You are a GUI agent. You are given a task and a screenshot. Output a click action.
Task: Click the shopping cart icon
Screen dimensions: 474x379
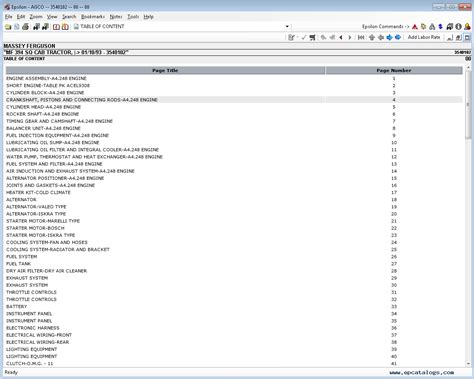click(312, 37)
